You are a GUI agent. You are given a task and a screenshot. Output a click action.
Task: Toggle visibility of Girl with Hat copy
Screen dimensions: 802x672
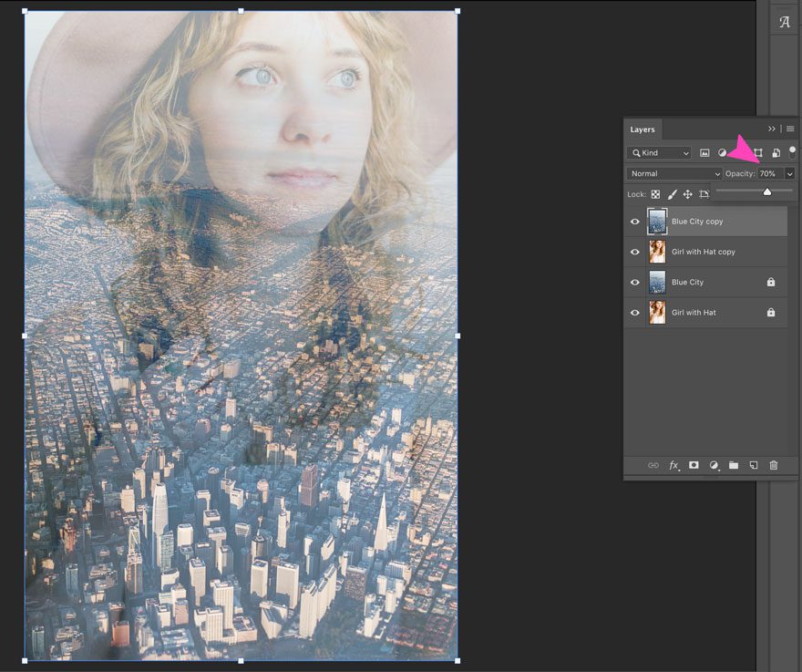[634, 252]
